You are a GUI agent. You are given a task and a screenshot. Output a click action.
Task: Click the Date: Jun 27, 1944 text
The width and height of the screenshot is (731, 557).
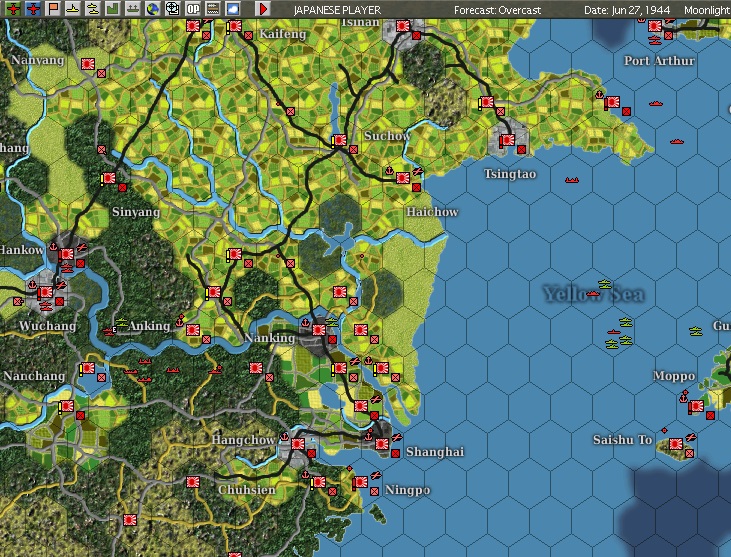tap(627, 10)
